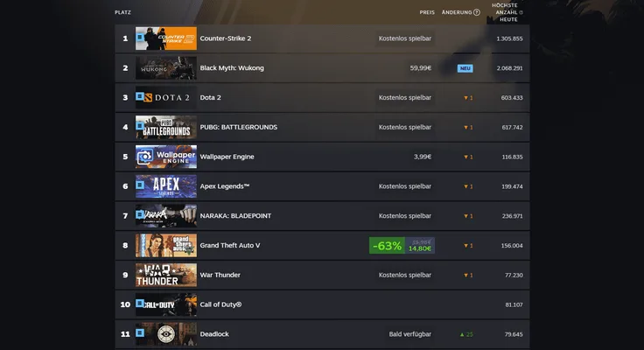
Task: Click the help icon beside Änderung
Action: coord(476,12)
